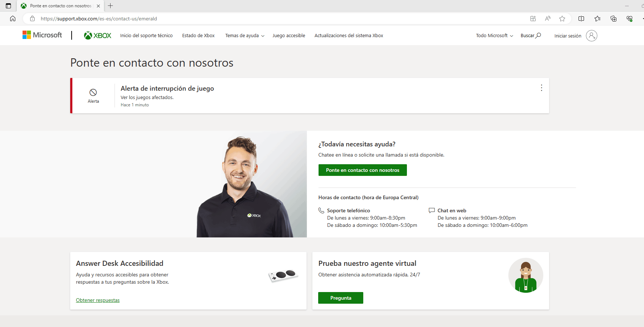Expand Todo Microsoft dropdown
The image size is (644, 327).
coord(495,35)
